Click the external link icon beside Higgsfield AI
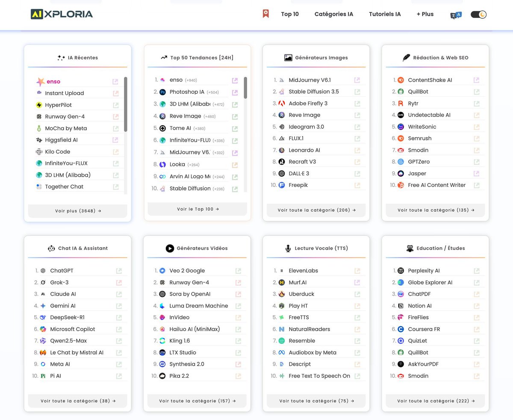513x420 pixels. click(115, 140)
